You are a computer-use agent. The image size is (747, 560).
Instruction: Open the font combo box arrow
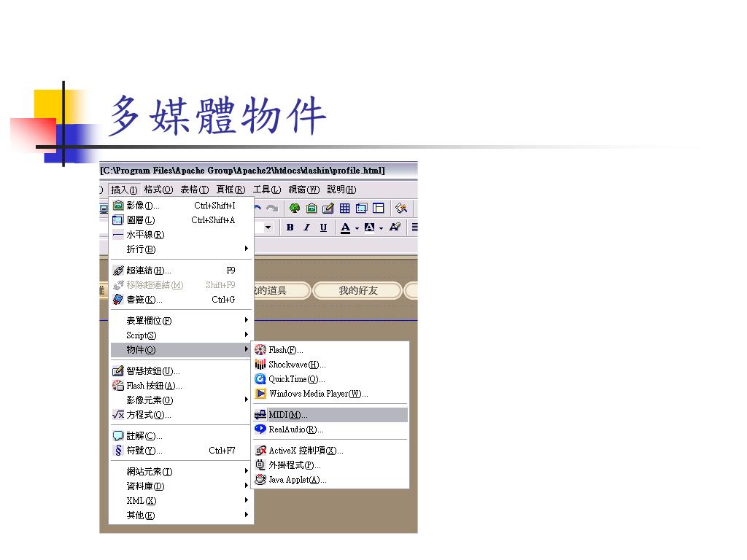[268, 227]
